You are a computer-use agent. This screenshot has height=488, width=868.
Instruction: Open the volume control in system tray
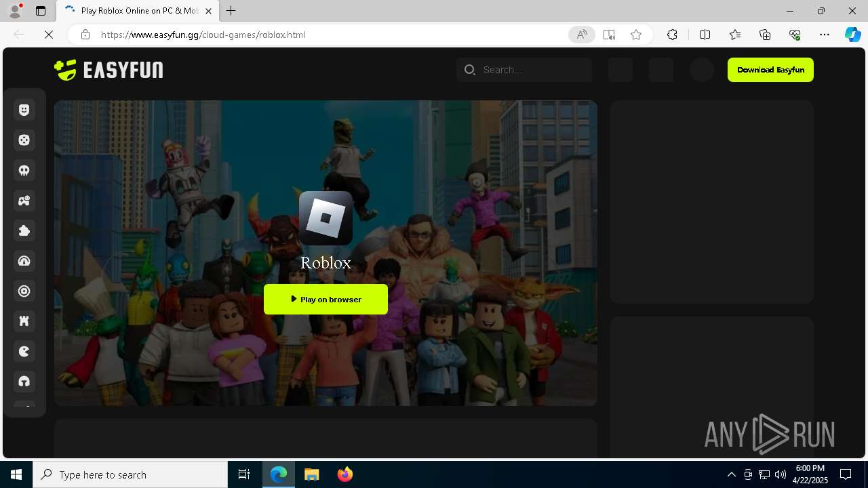tap(781, 474)
